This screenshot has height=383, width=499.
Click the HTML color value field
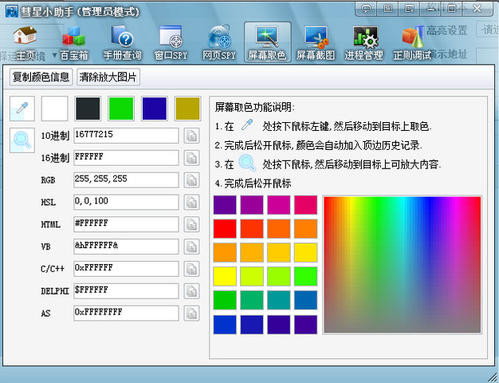[x=126, y=224]
